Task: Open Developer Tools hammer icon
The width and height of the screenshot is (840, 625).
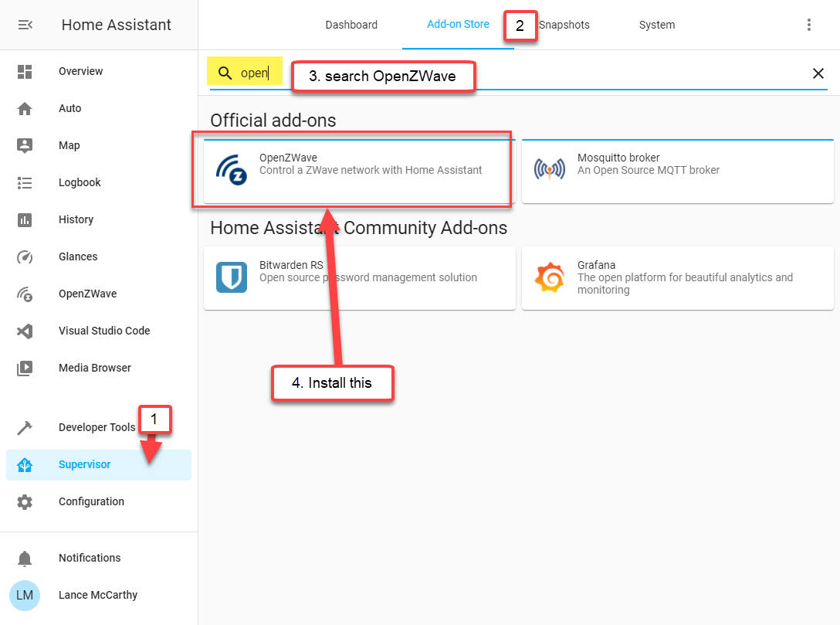Action: tap(25, 428)
